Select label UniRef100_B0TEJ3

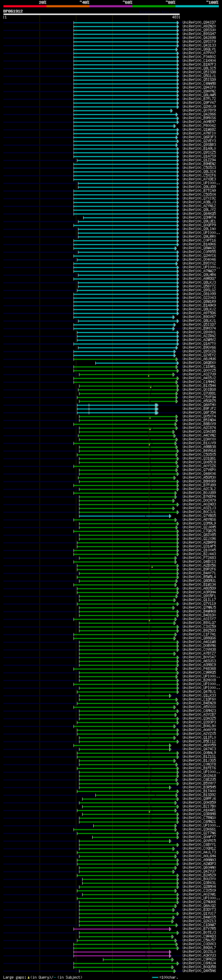[x=199, y=932]
